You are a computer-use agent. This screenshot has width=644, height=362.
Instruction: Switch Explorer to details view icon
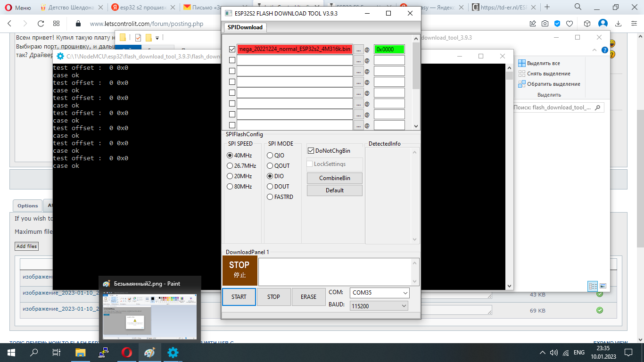593,286
